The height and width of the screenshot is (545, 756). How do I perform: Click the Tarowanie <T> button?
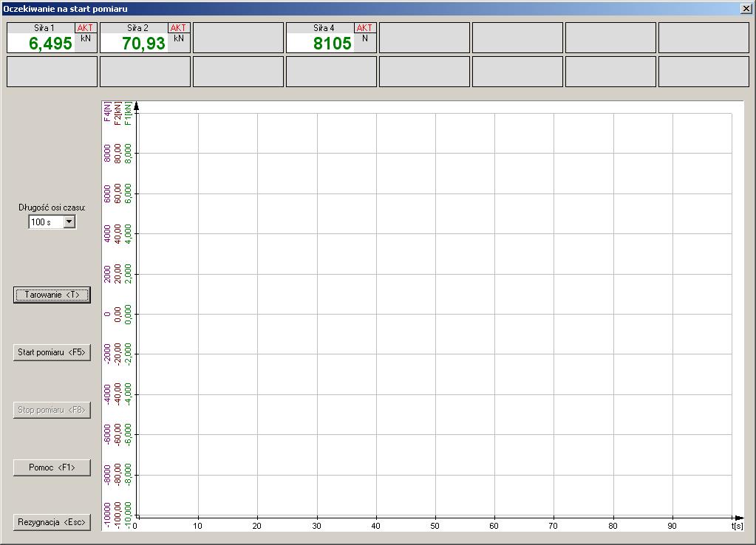click(52, 295)
